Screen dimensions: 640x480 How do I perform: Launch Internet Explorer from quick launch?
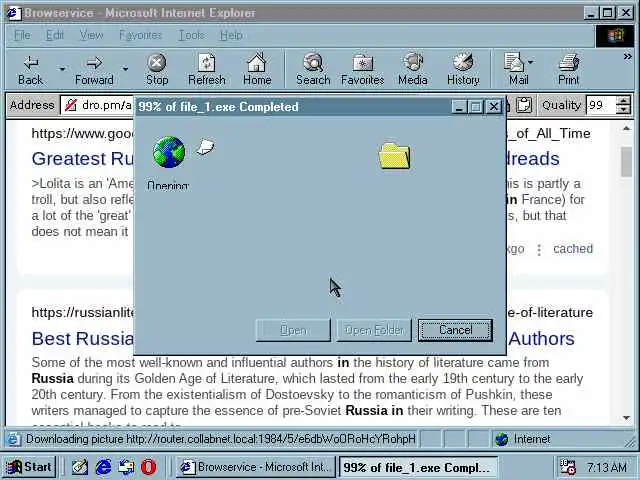coord(103,467)
